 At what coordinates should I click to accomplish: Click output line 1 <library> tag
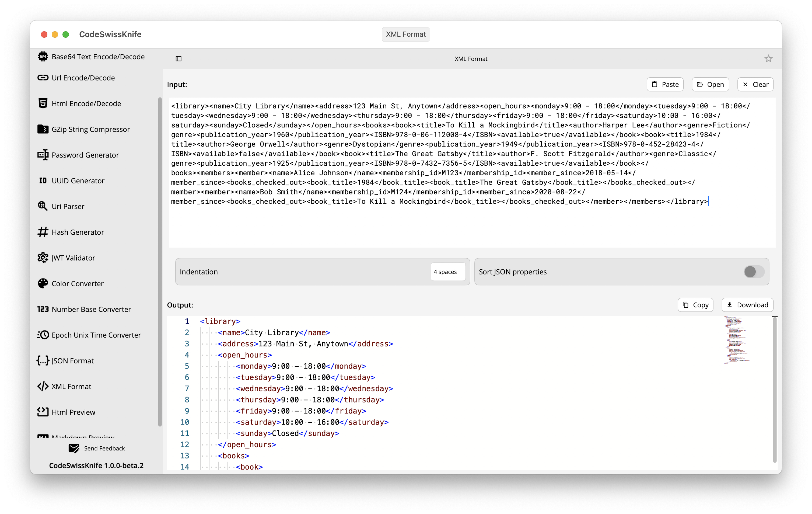(x=220, y=321)
